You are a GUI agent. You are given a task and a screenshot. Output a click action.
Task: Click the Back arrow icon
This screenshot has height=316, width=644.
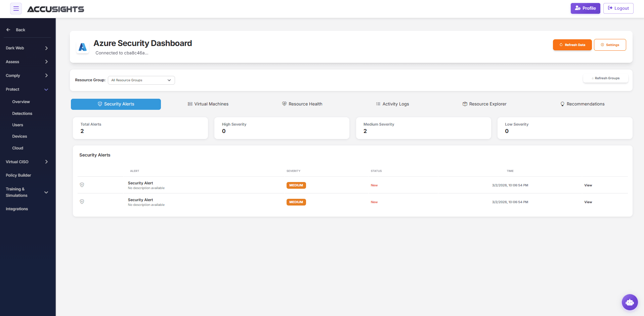pos(8,30)
